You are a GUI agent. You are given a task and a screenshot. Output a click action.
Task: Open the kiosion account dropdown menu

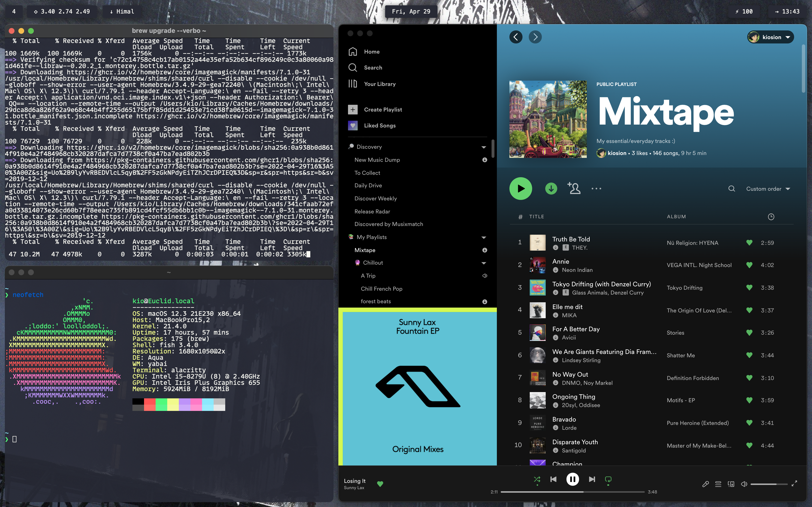coord(770,37)
